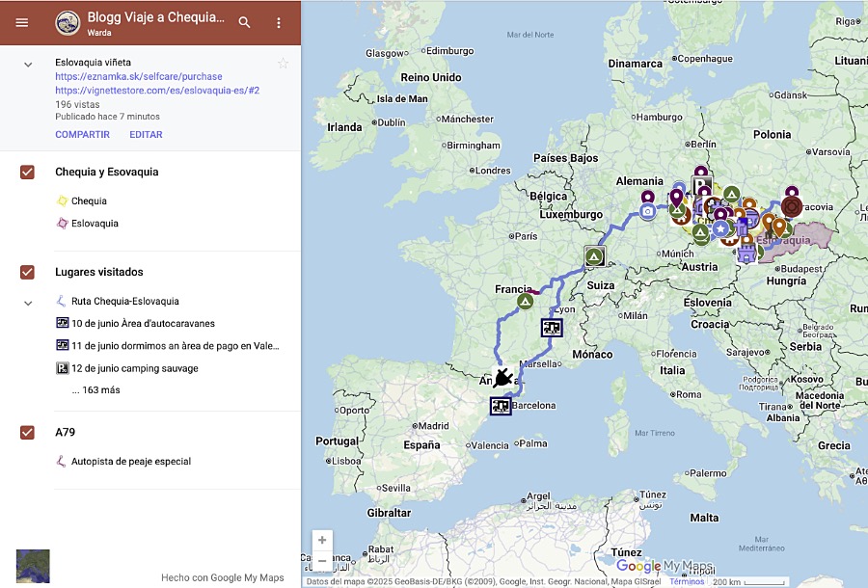Open the three-dot more options menu
868x588 pixels.
click(x=279, y=23)
